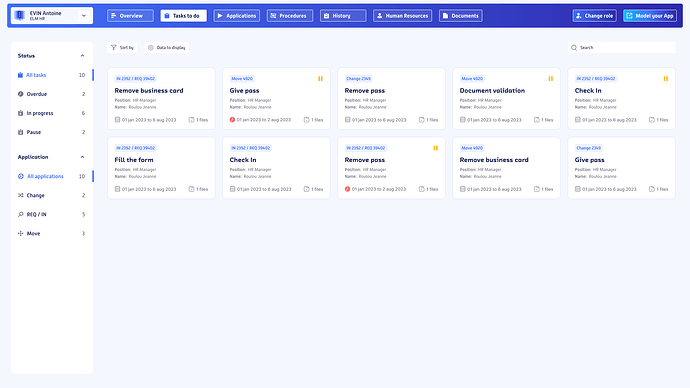Click calendar icon on Move 4920 Remove business card
The height and width of the screenshot is (388, 690).
coord(462,189)
